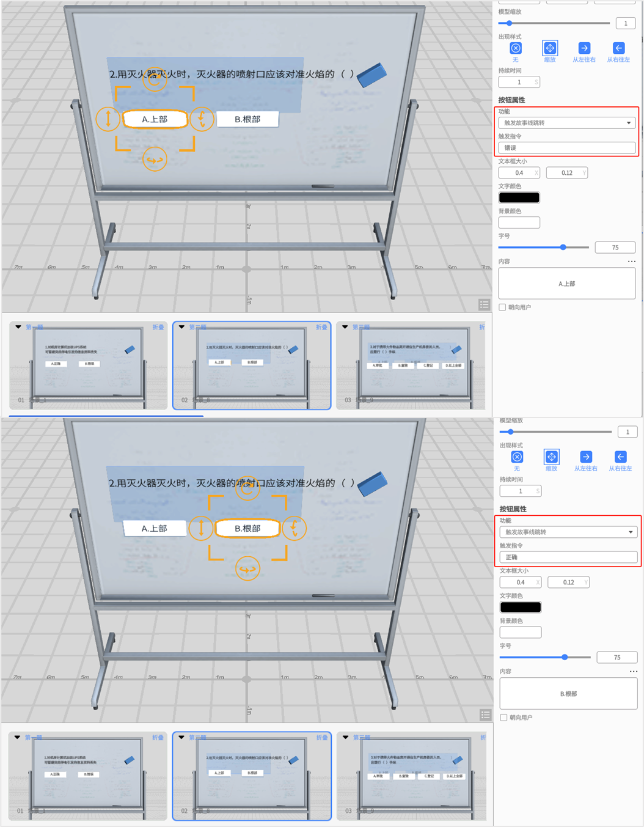Choose the 缩放 appearance icon in the lower screenshot
Screen dimensions: 644x827
[551, 457]
